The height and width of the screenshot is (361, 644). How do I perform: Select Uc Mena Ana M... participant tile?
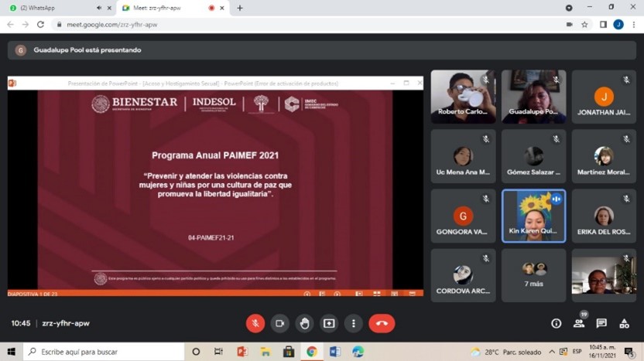click(x=463, y=156)
